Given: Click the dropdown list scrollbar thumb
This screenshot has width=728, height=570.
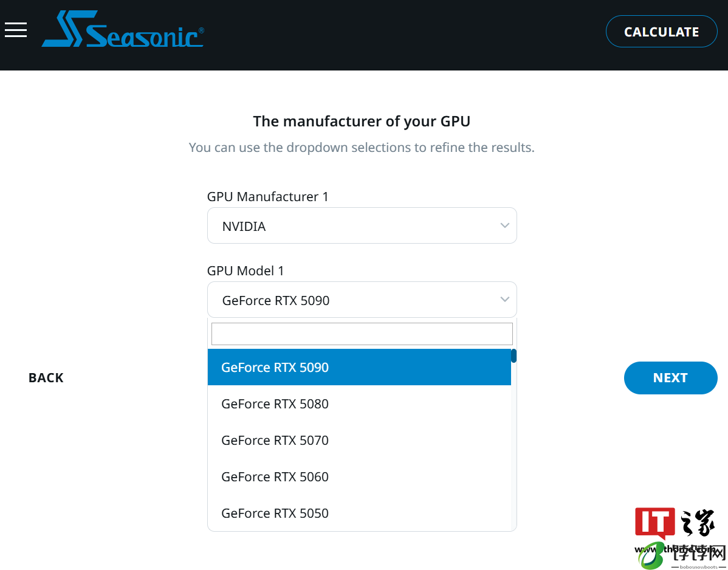Looking at the screenshot, I should click(513, 356).
